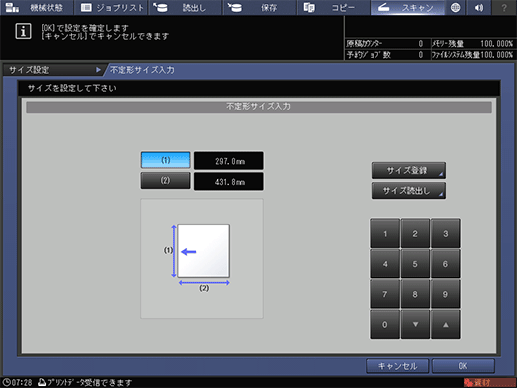Decrease value with down arrow key
517x388 pixels.
415,325
